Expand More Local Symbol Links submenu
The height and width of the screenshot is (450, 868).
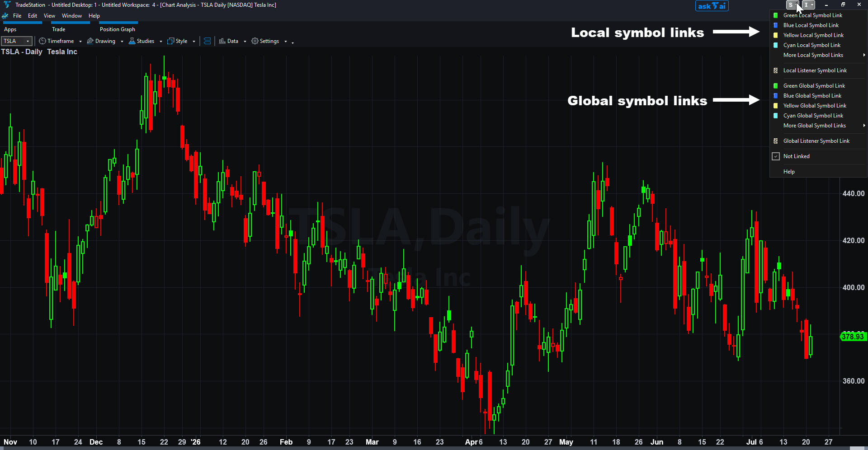click(x=818, y=55)
